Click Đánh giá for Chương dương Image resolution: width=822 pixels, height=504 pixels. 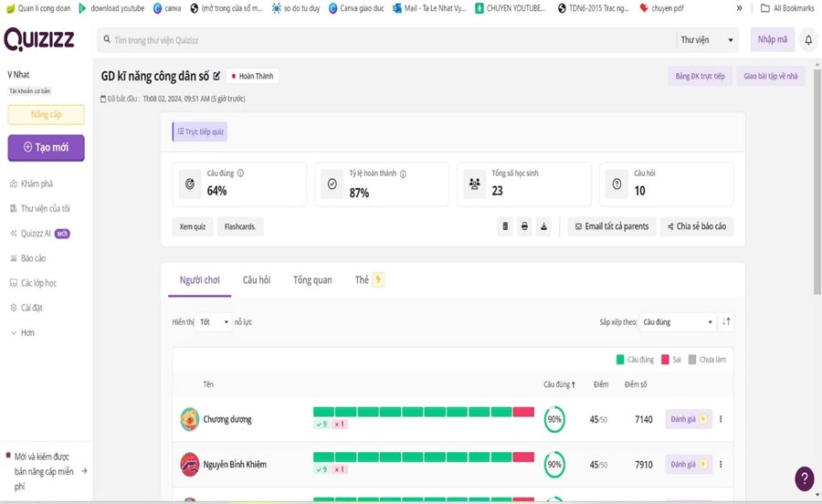tap(689, 419)
